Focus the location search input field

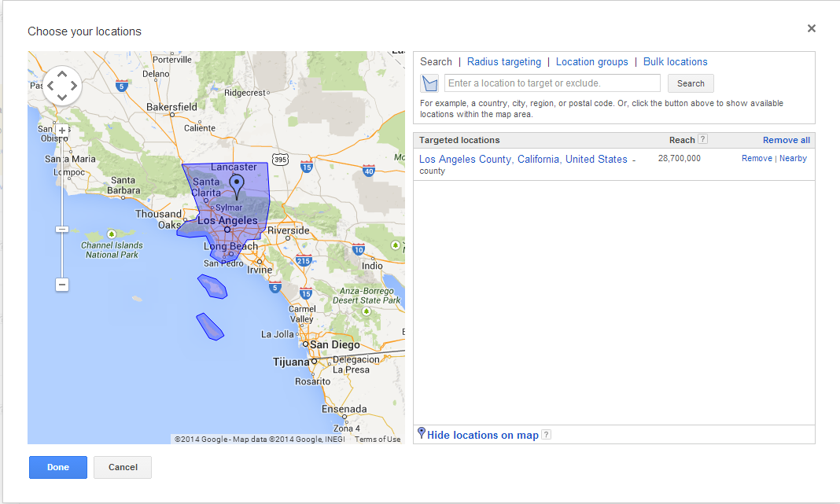coord(552,83)
